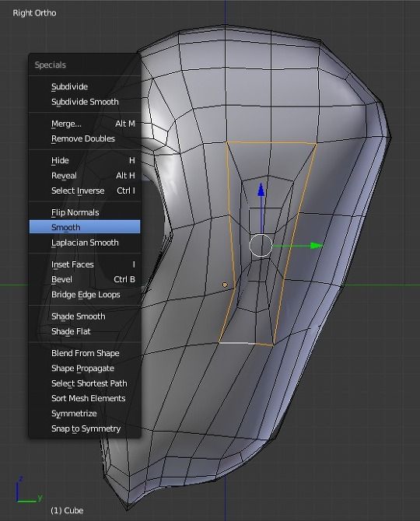Select Reveal menu entry
420x521 pixels.
point(85,176)
